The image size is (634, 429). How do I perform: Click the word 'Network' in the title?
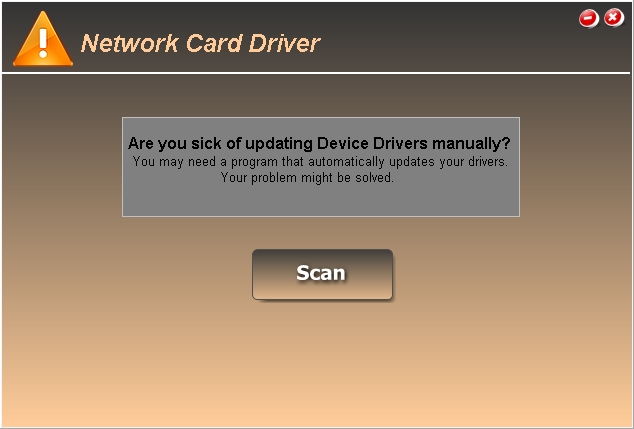click(x=129, y=43)
